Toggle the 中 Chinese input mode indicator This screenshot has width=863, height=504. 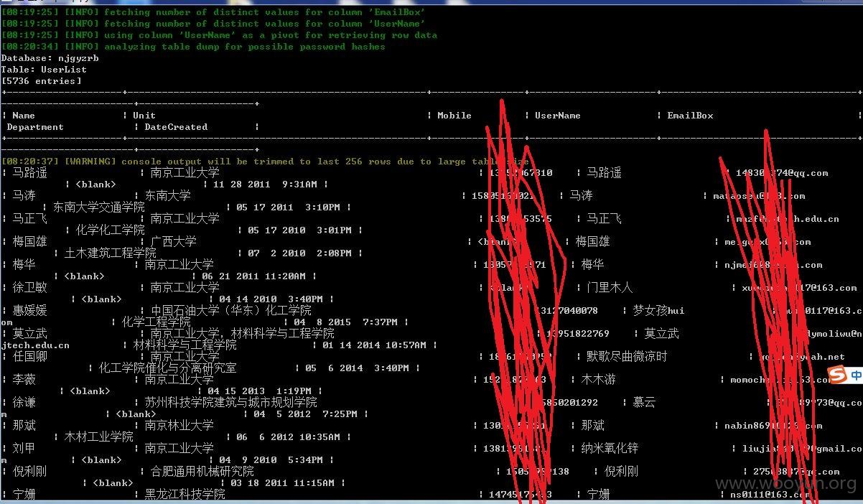pos(857,375)
